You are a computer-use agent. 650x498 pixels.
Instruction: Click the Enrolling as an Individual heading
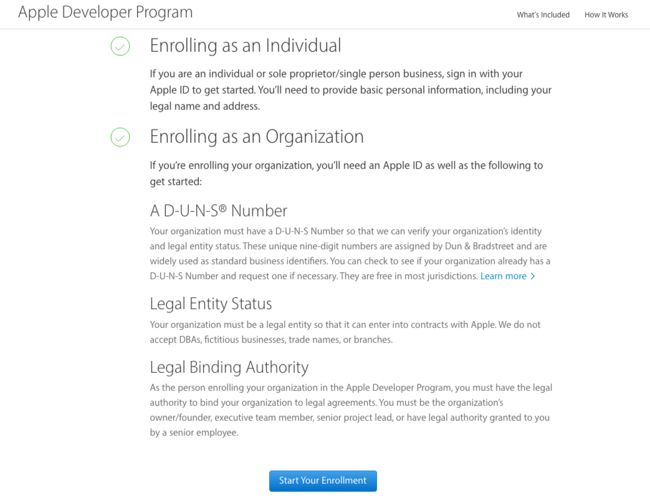click(x=245, y=46)
